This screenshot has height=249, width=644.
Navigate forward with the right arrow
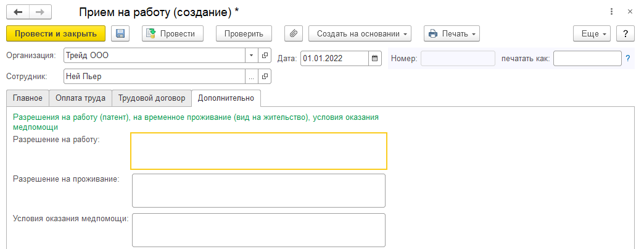[40, 12]
